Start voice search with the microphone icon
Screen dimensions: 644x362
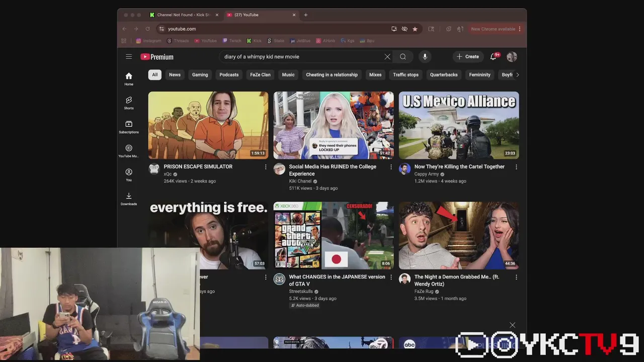tap(425, 57)
